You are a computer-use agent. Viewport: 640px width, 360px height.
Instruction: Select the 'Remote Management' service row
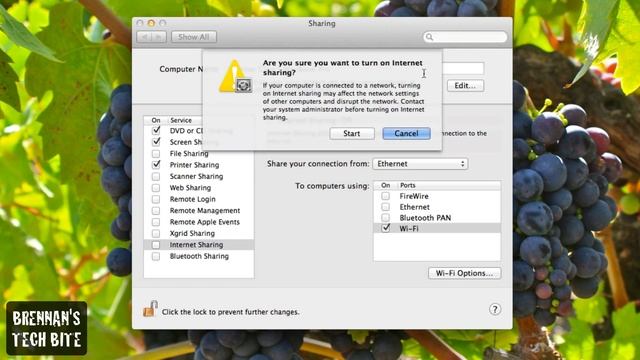pyautogui.click(x=199, y=211)
